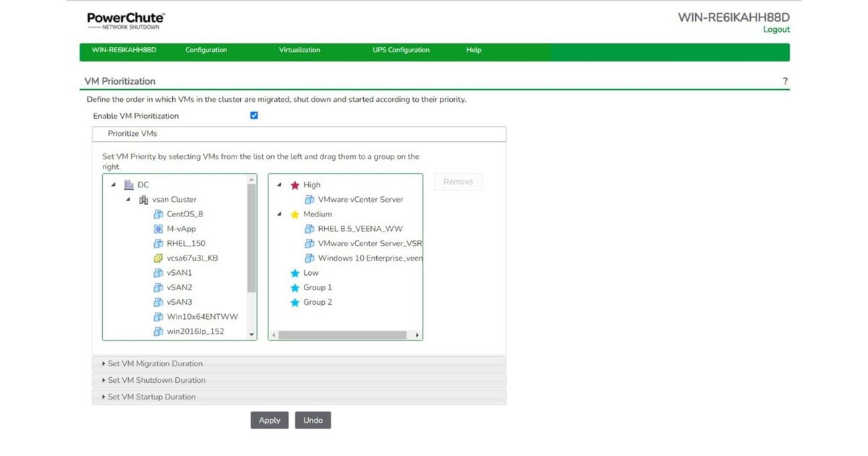868x456 pixels.
Task: Disable the Enable VM Prioritization checkbox
Action: 254,116
